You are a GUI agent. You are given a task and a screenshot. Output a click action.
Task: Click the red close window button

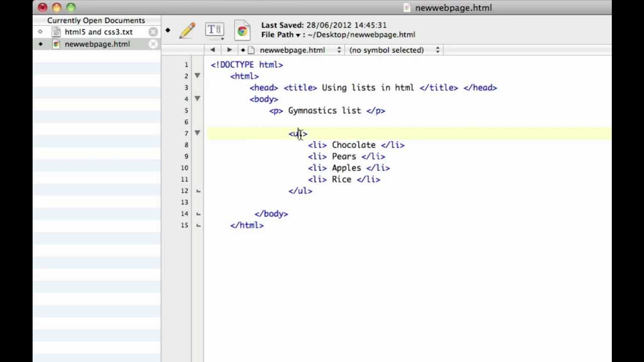tap(42, 8)
